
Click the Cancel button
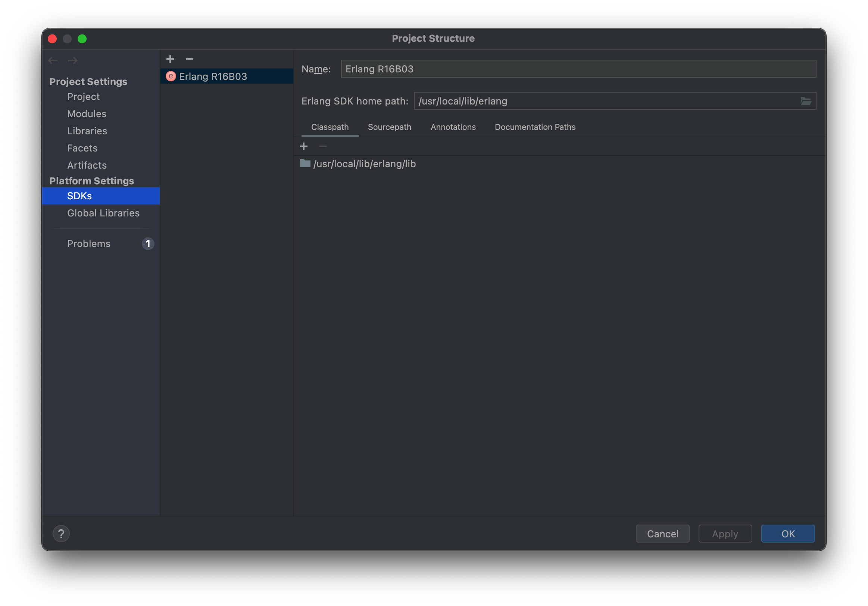click(662, 533)
